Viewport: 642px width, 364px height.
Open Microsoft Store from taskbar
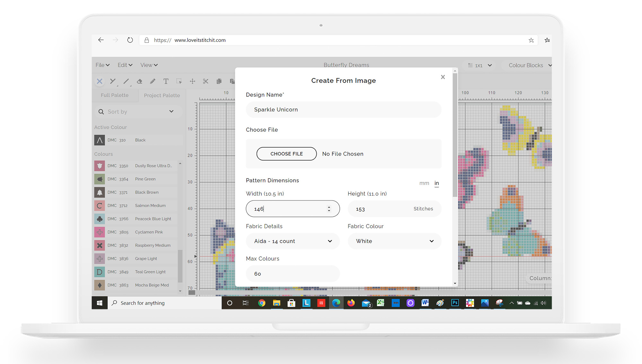click(x=291, y=303)
